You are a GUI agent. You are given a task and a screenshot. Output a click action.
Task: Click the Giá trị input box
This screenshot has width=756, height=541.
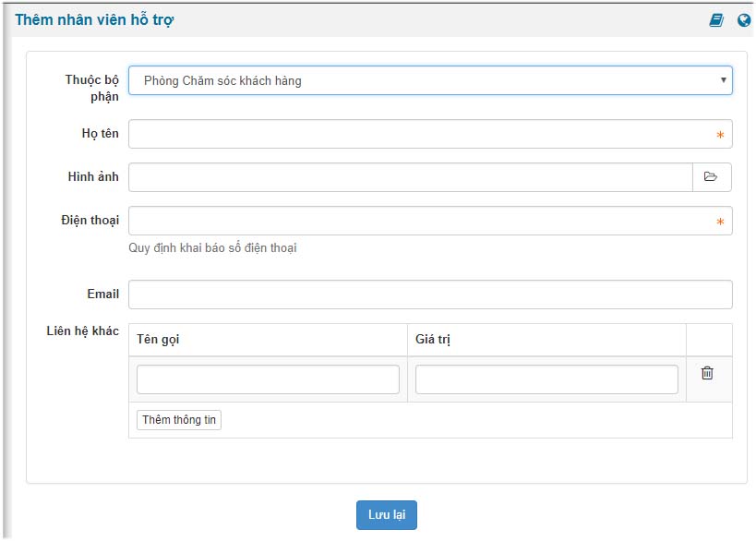[546, 379]
